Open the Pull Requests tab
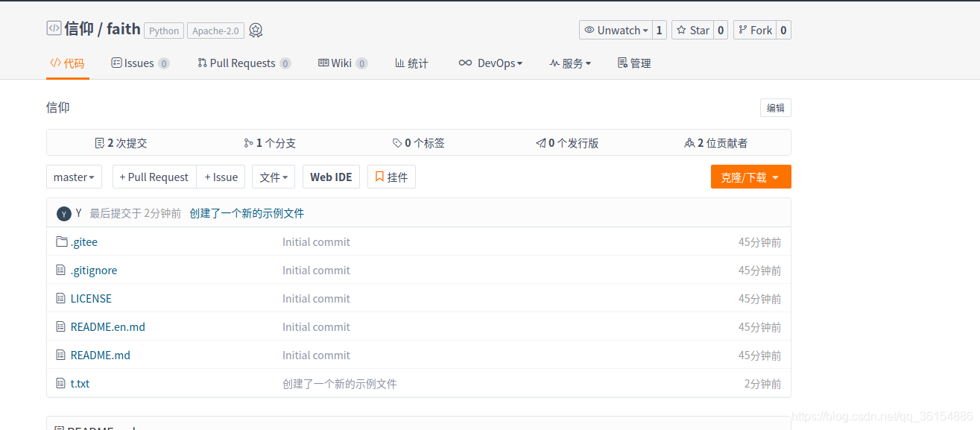Image resolution: width=980 pixels, height=430 pixels. [x=244, y=63]
